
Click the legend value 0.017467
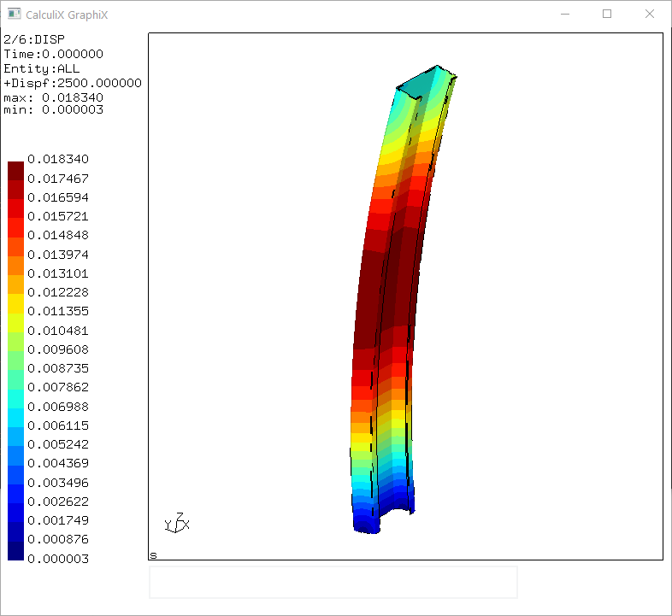(58, 179)
